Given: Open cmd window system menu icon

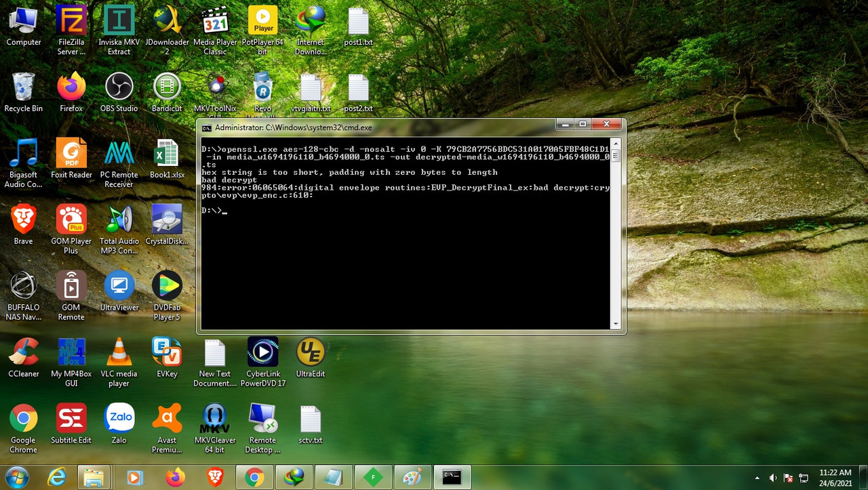Looking at the screenshot, I should point(207,127).
